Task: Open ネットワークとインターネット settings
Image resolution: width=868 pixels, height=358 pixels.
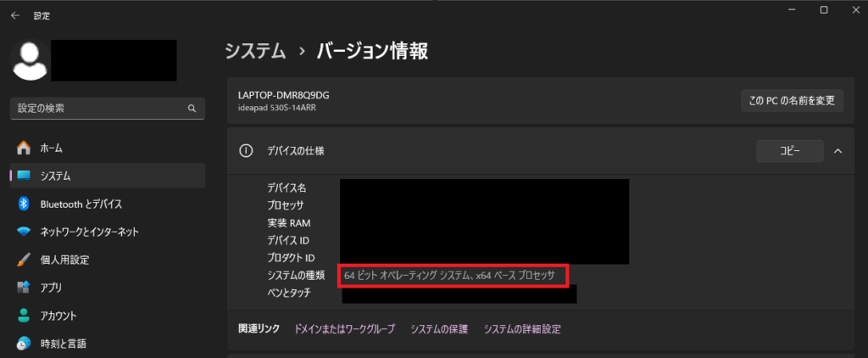Action: [108, 232]
